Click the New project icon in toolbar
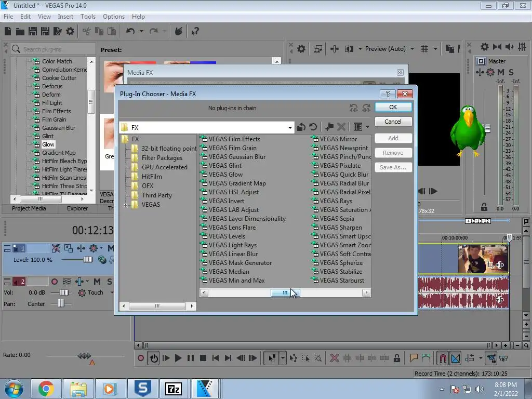Screen dimensions: 532x399 click(7, 32)
